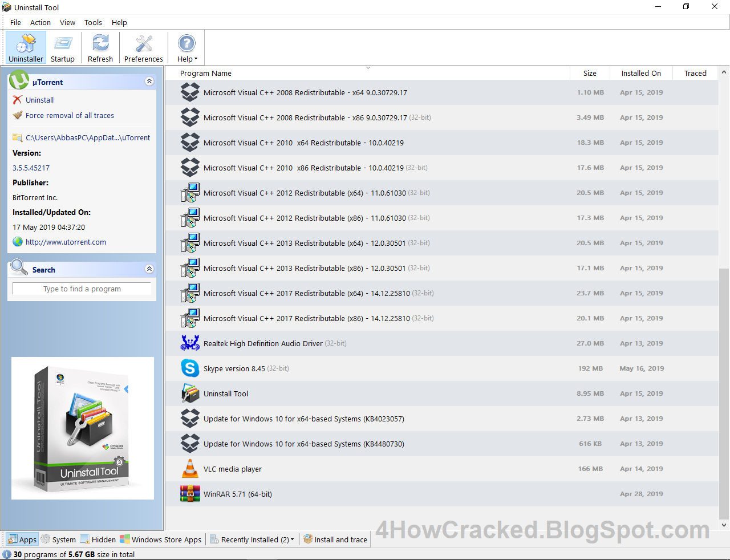730x560 pixels.
Task: Sort by Traced column header
Action: point(695,73)
